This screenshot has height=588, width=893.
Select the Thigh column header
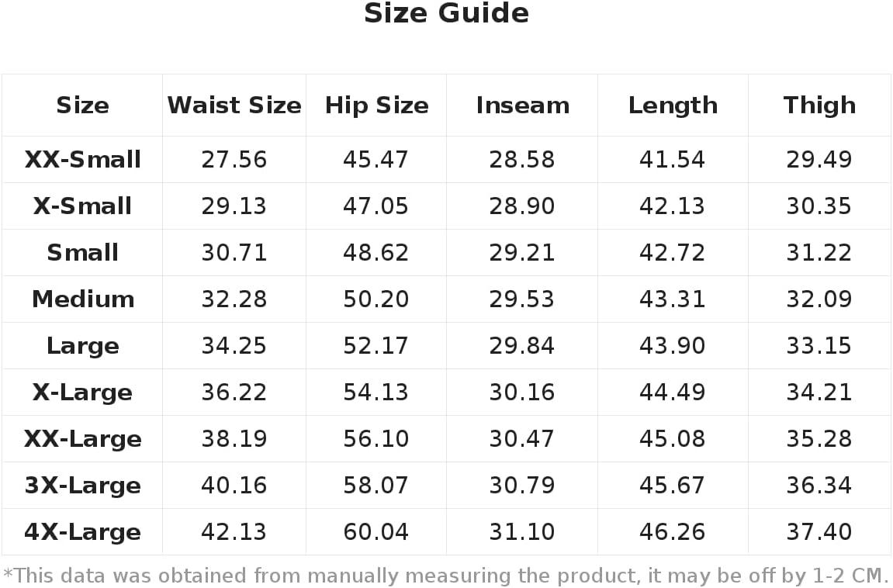point(819,105)
